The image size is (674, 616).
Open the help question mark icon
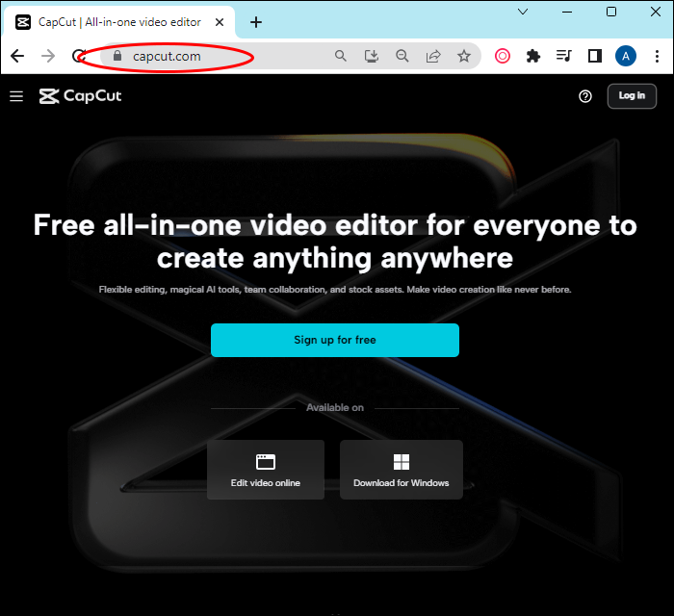(585, 96)
